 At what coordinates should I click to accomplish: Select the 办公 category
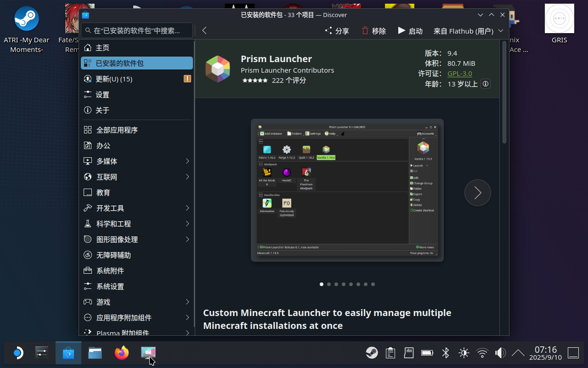tap(137, 145)
